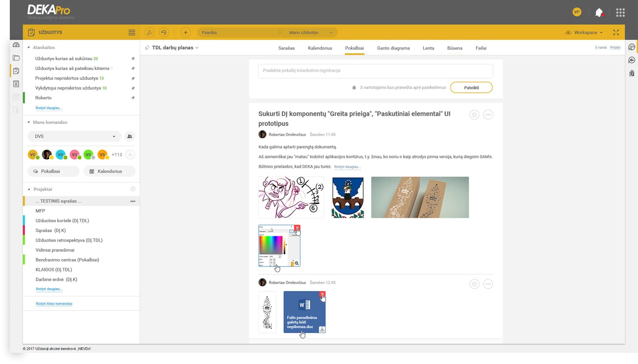Open the apps grid menu

click(620, 12)
